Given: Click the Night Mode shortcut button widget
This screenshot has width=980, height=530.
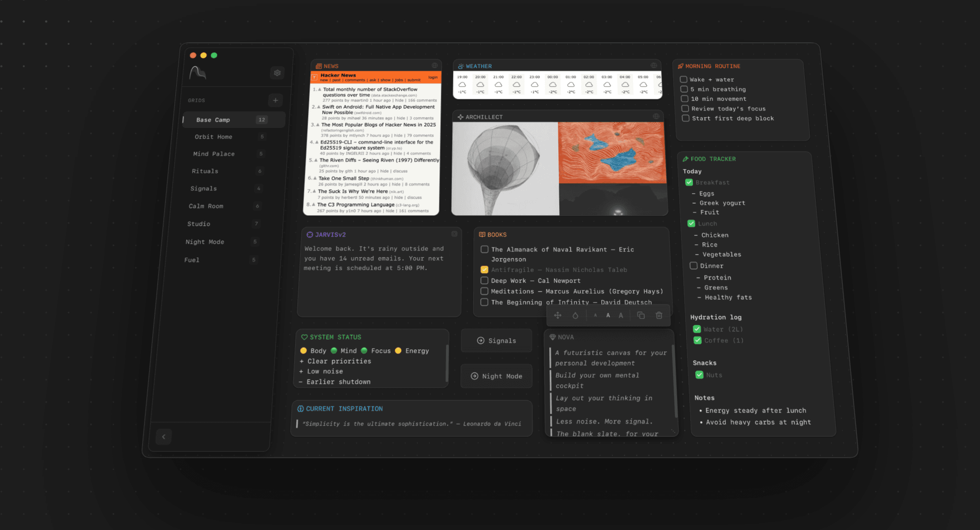Looking at the screenshot, I should pyautogui.click(x=497, y=376).
